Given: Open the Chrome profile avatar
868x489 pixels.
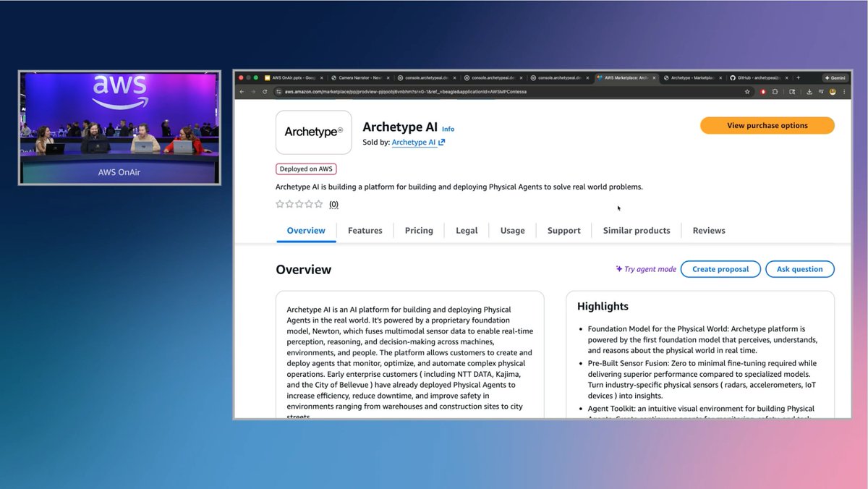Looking at the screenshot, I should [x=833, y=92].
